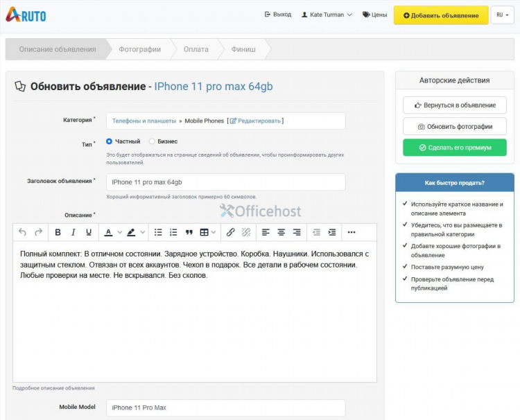Align text left
This screenshot has width=520, height=420.
pos(266,232)
